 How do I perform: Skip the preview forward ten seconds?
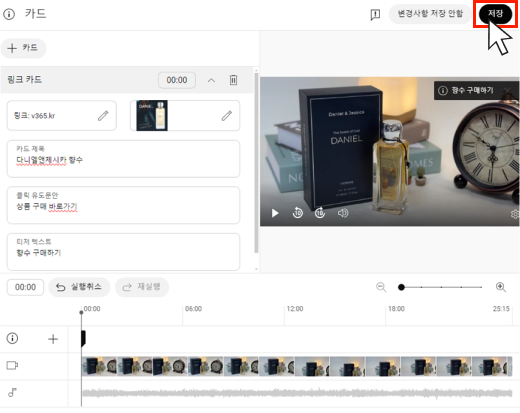tap(320, 213)
